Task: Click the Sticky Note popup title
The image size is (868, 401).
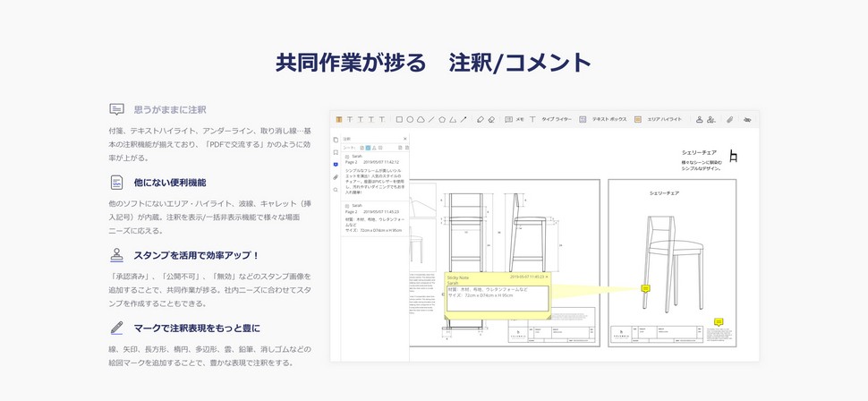Action: [x=458, y=277]
